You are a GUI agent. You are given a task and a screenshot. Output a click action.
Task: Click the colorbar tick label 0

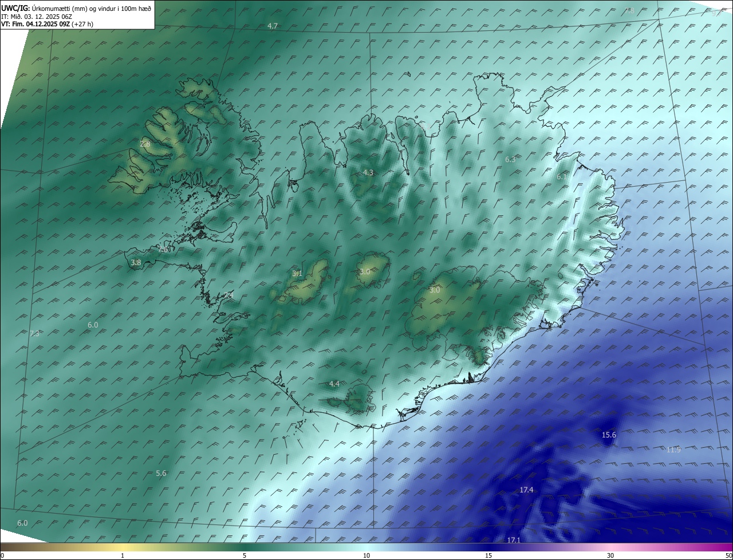click(x=2, y=555)
